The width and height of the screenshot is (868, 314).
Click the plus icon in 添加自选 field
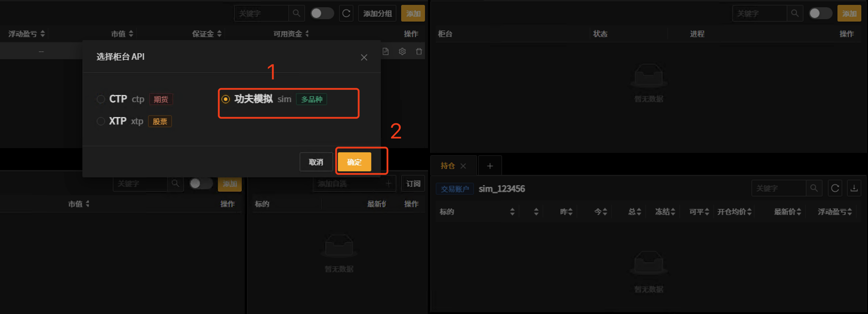click(389, 184)
